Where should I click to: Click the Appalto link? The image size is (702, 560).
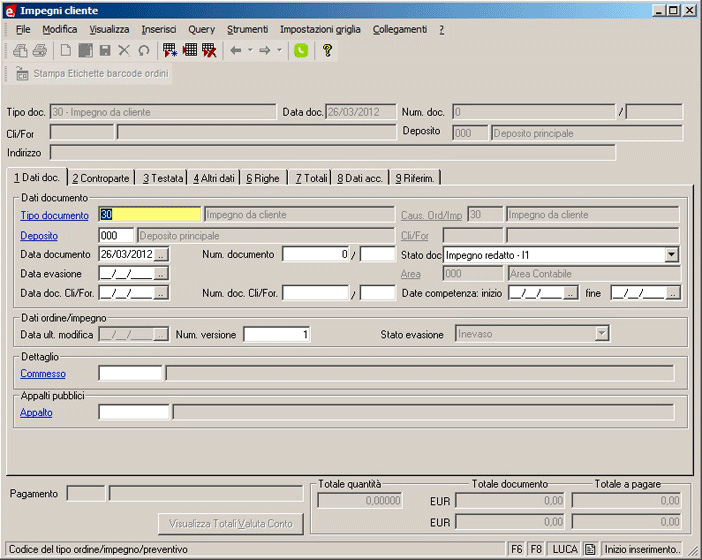tap(36, 412)
